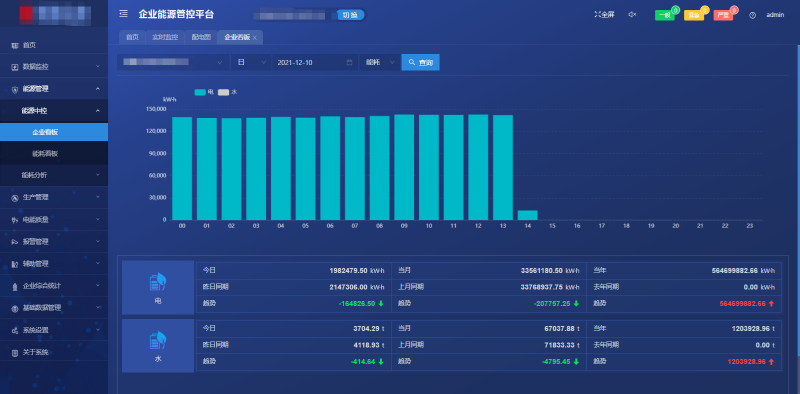This screenshot has width=800, height=394.
Task: Click the 查询 search button
Action: point(420,62)
